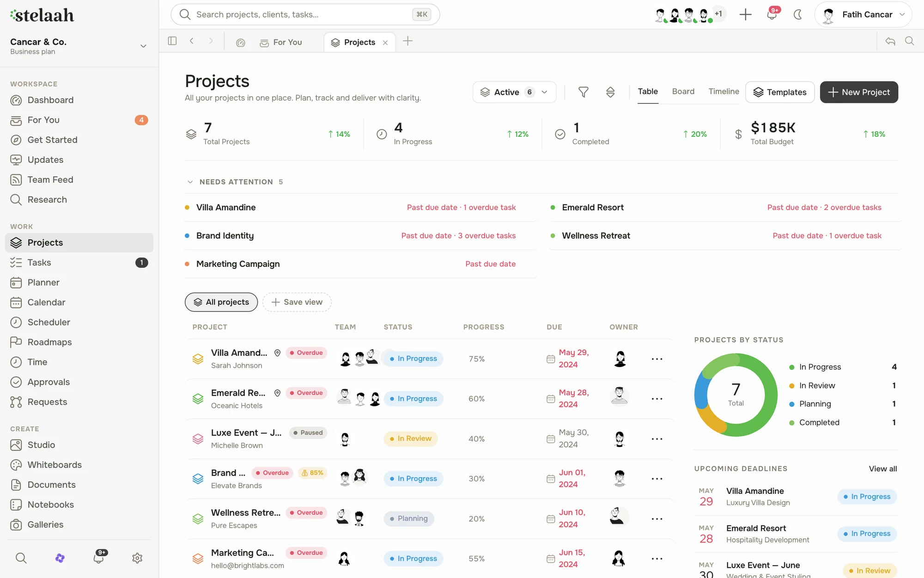Viewport: 924px width, 578px height.
Task: Click the New Project button
Action: 859,92
